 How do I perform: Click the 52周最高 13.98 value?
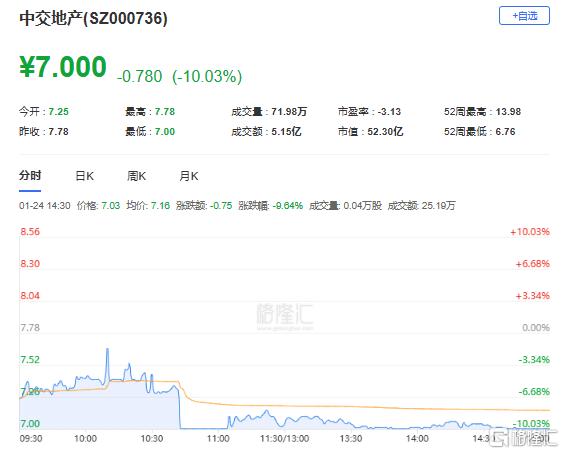pyautogui.click(x=508, y=112)
